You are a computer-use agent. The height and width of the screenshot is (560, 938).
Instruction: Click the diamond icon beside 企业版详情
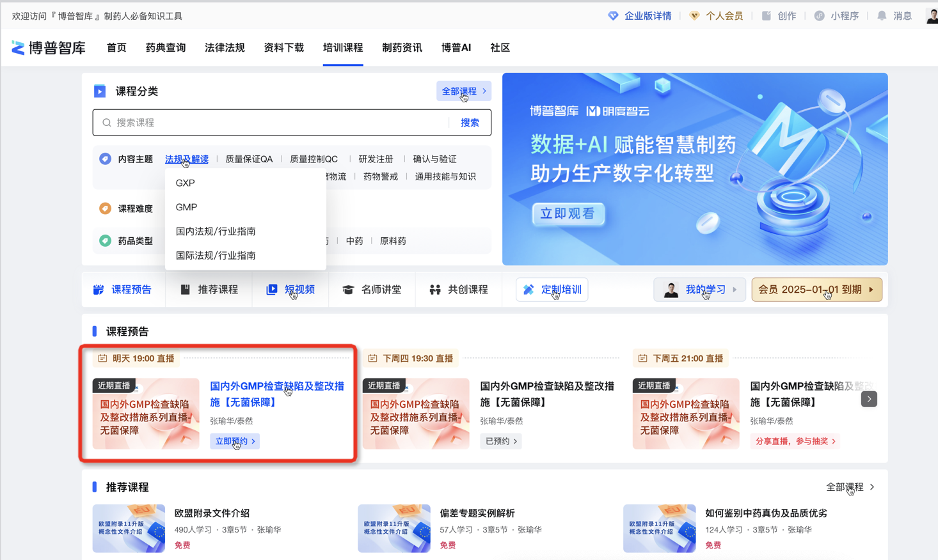tap(613, 16)
